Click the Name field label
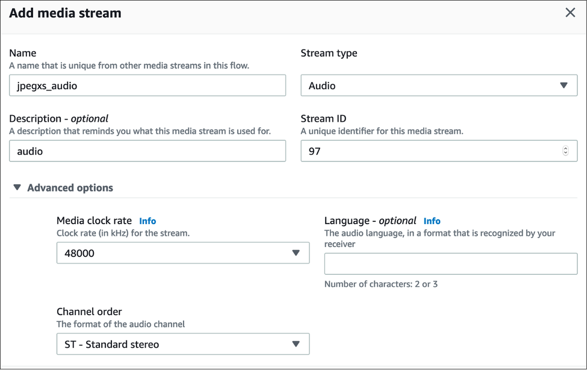588x370 pixels. tap(22, 53)
